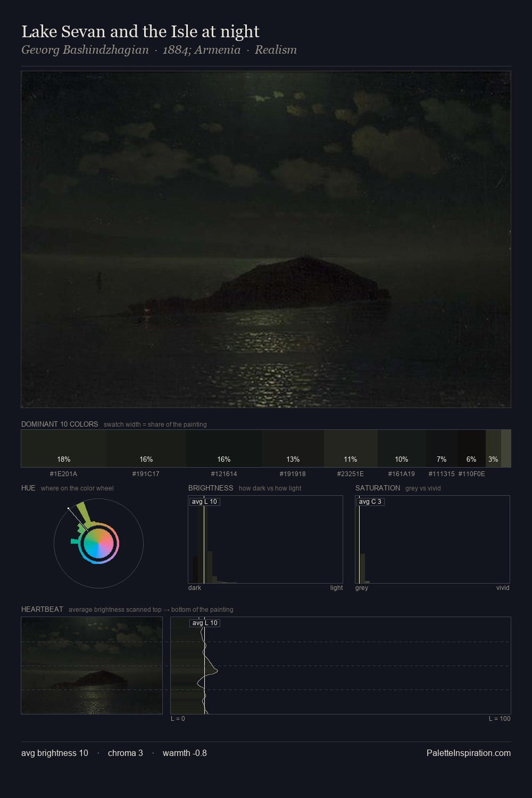Viewport: 532px width, 798px height.
Task: Click the '#23251E' hex code label
Action: (351, 474)
